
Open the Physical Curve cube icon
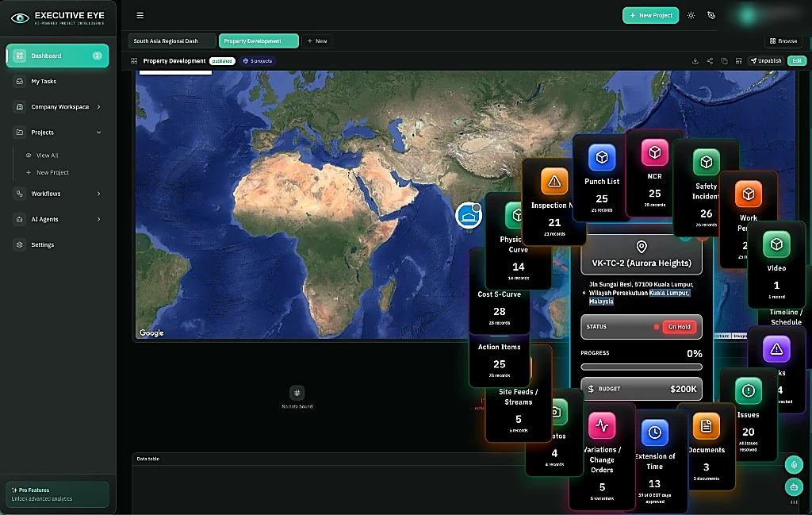click(x=515, y=215)
